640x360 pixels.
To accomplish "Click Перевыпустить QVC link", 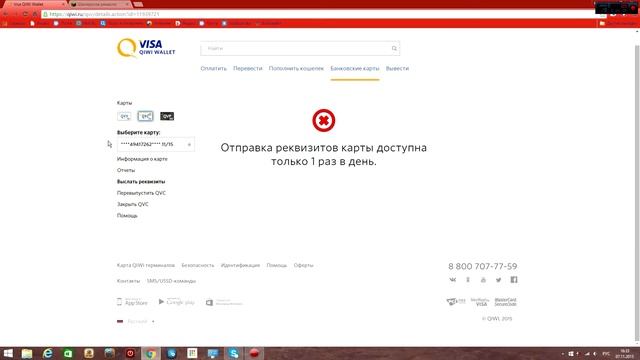I will 141,193.
